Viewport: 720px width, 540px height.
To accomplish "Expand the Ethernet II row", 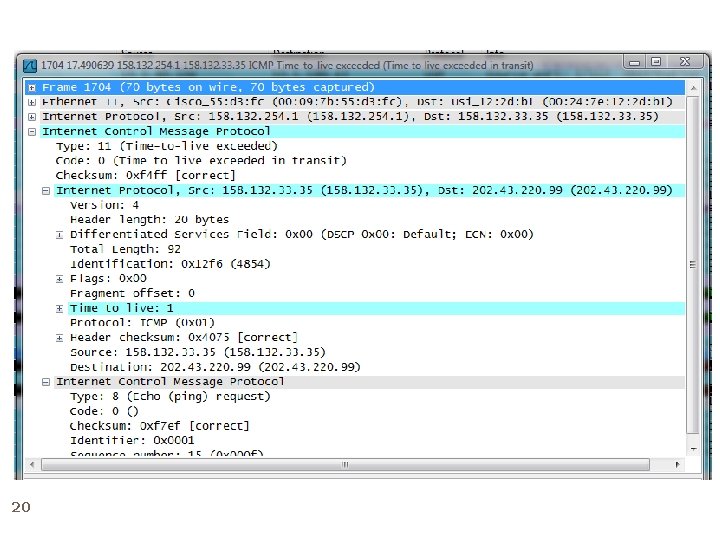I will 32,102.
